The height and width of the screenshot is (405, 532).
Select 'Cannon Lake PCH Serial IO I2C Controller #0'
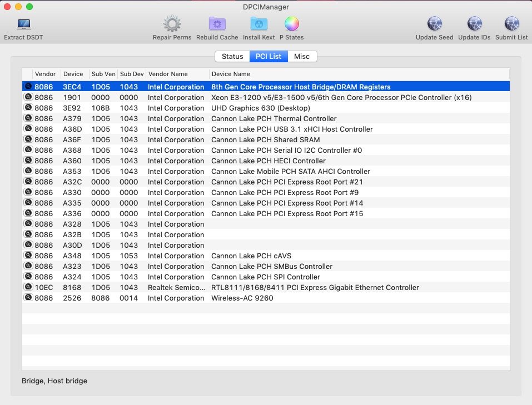pos(286,150)
